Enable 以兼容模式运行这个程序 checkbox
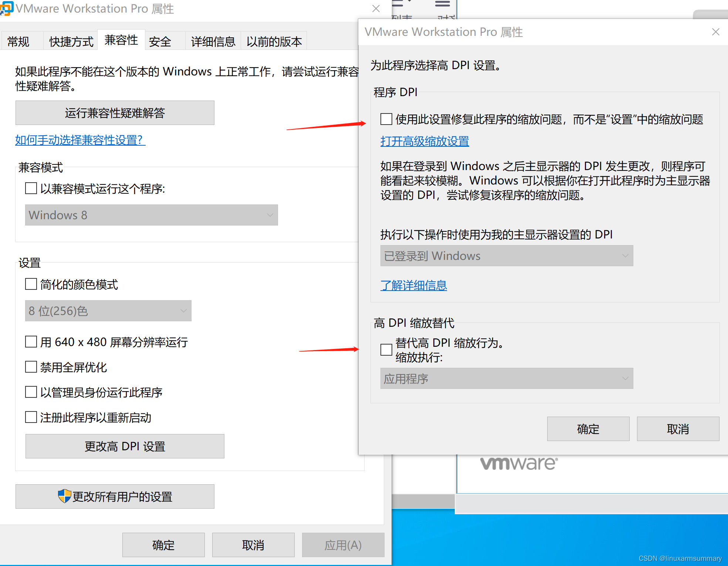 [31, 188]
